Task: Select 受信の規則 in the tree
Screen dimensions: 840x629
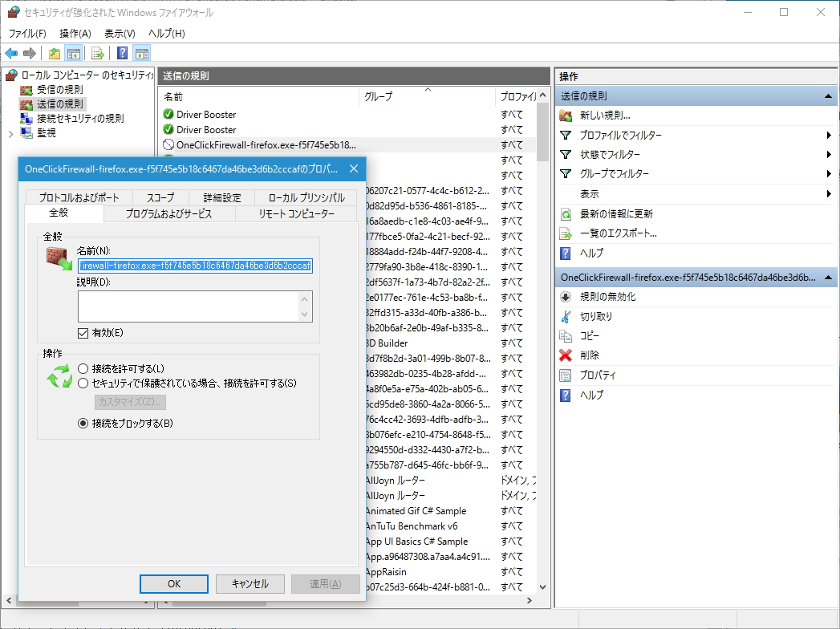Action: coord(60,90)
